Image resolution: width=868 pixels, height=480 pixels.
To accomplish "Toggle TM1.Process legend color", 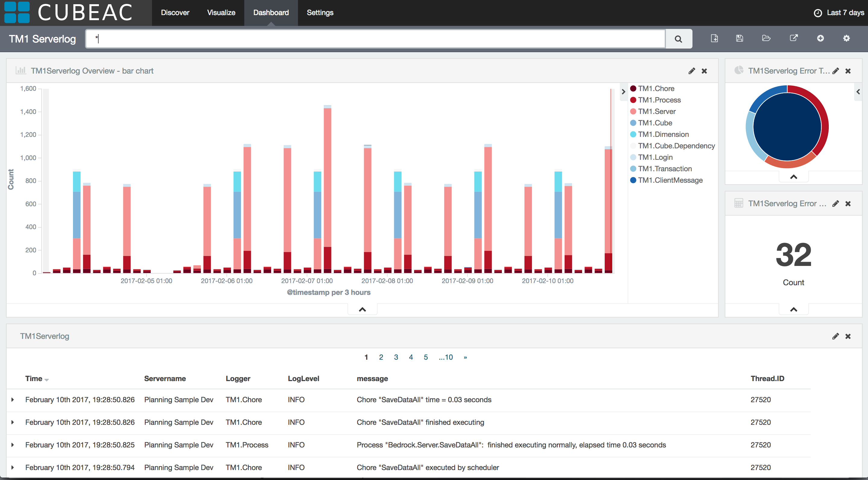I will coord(633,100).
